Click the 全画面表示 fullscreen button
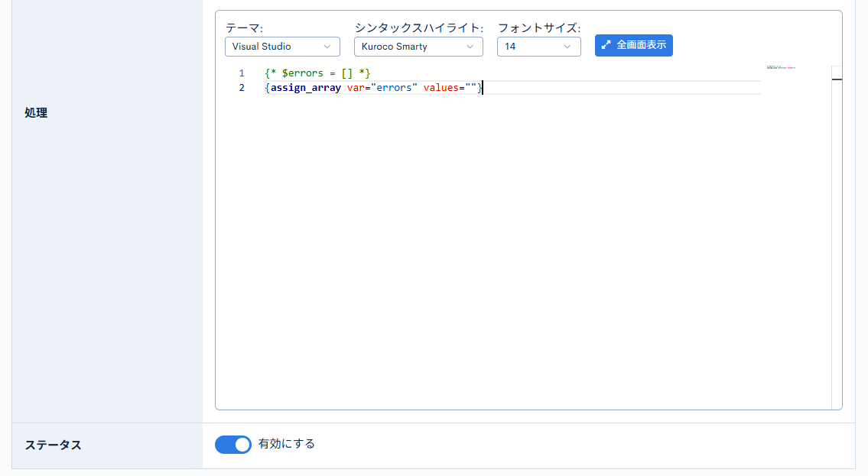The width and height of the screenshot is (868, 476). 634,45
